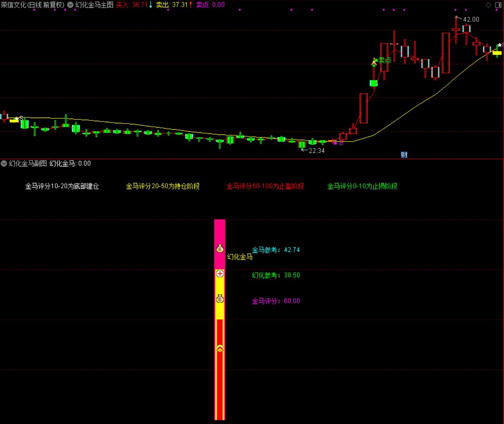Screen dimensions: 504x424
Task: Click top money bag icon on pink bar
Action: click(220, 248)
